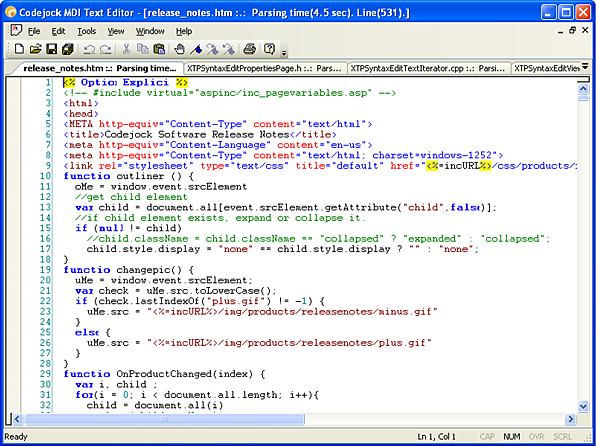Open the tab list dropdown arrow
Image resolution: width=596 pixels, height=446 pixels.
point(585,66)
